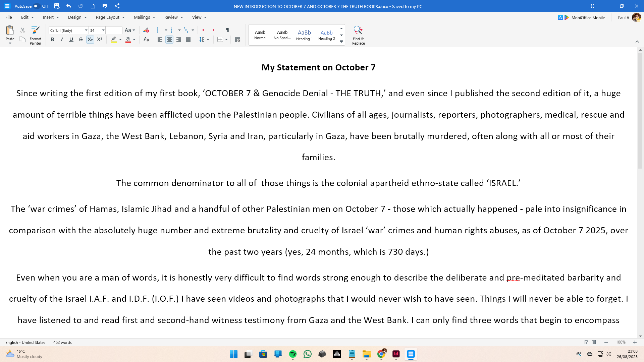Click the Increase Indent icon

click(214, 30)
